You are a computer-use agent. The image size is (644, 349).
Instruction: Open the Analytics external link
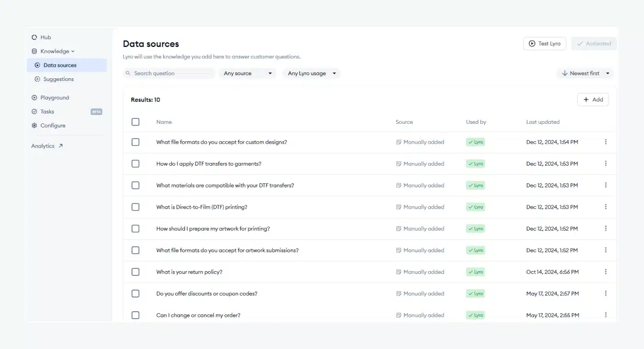(47, 146)
